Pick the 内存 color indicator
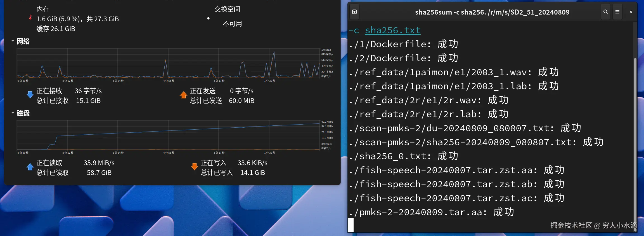Image resolution: width=644 pixels, height=236 pixels. (30, 17)
